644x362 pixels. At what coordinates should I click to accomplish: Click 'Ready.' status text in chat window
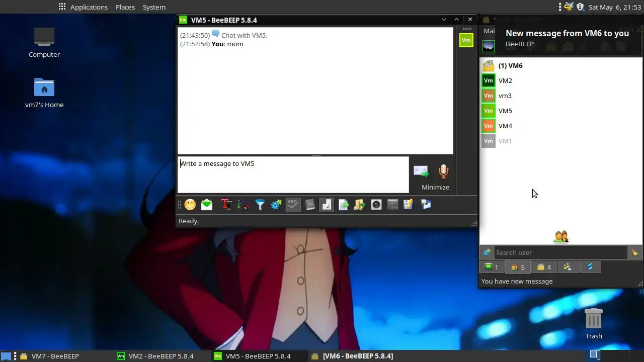click(189, 221)
